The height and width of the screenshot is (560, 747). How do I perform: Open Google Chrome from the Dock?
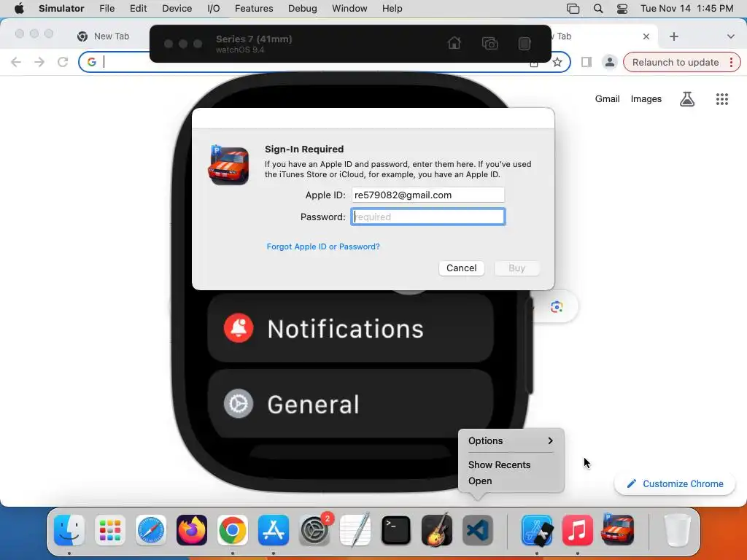coord(233,530)
